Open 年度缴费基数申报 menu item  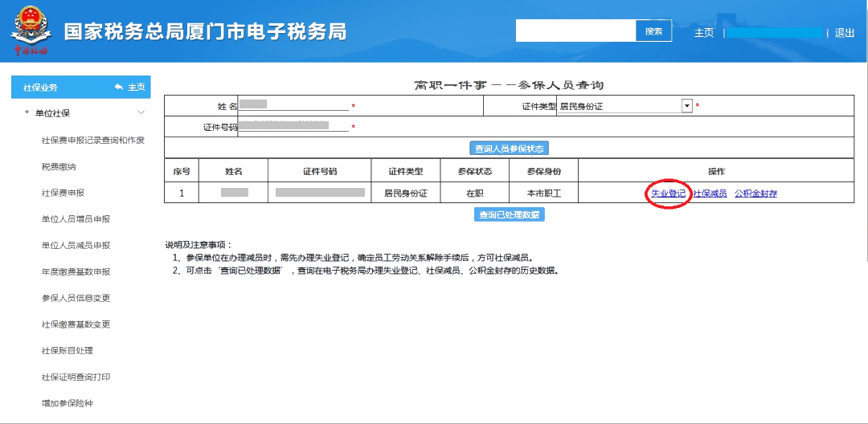[x=76, y=272]
